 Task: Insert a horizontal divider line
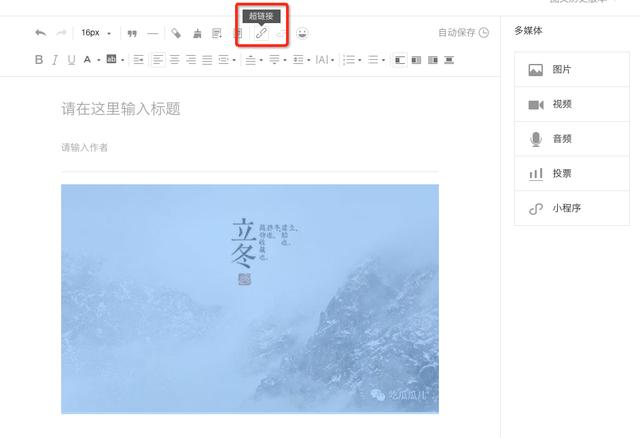152,33
